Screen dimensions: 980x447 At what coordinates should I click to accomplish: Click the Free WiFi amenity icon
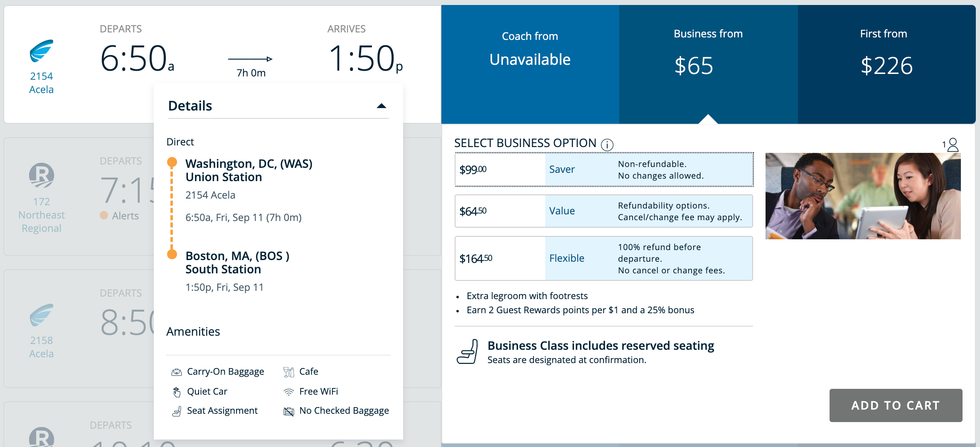288,392
